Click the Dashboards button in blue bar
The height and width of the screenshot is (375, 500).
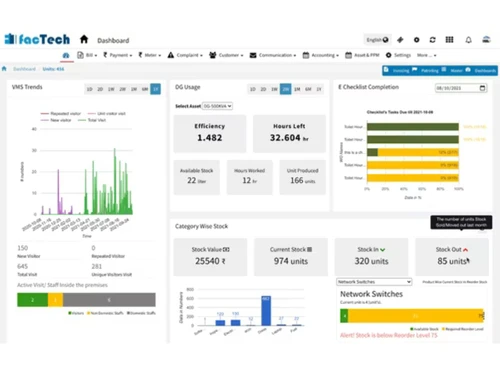point(481,70)
